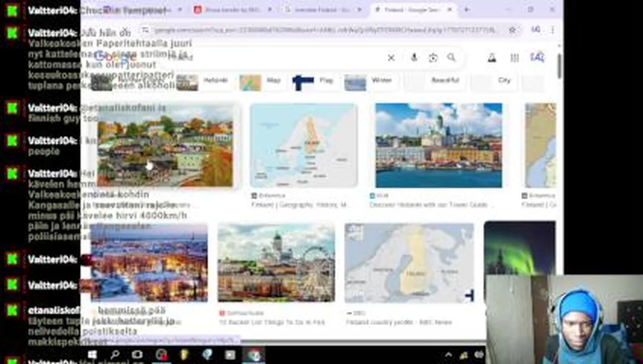Clear the Google search box with X
Viewport: 643px width, 364px height.
click(391, 58)
